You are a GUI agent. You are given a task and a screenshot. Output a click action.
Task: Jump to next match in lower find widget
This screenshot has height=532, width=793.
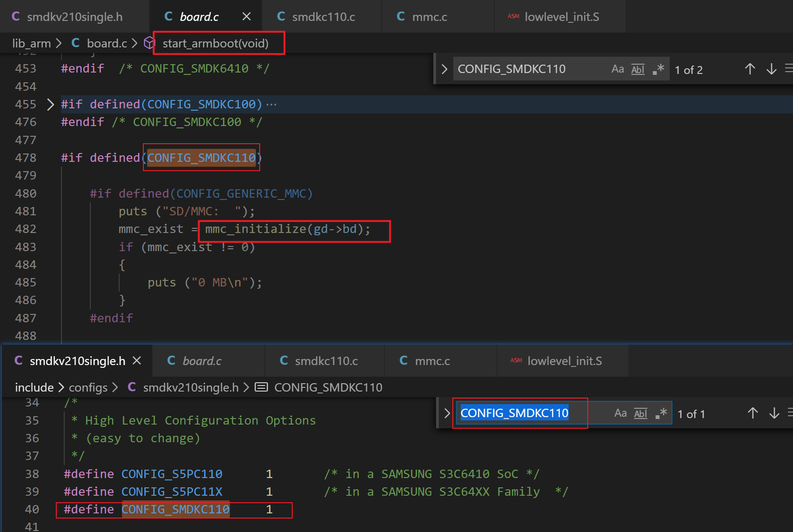tap(774, 413)
